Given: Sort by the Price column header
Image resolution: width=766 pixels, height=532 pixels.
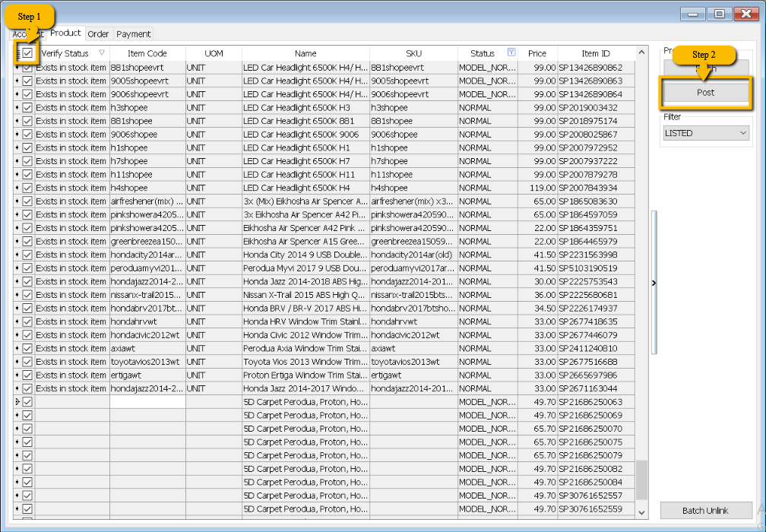Looking at the screenshot, I should (537, 53).
